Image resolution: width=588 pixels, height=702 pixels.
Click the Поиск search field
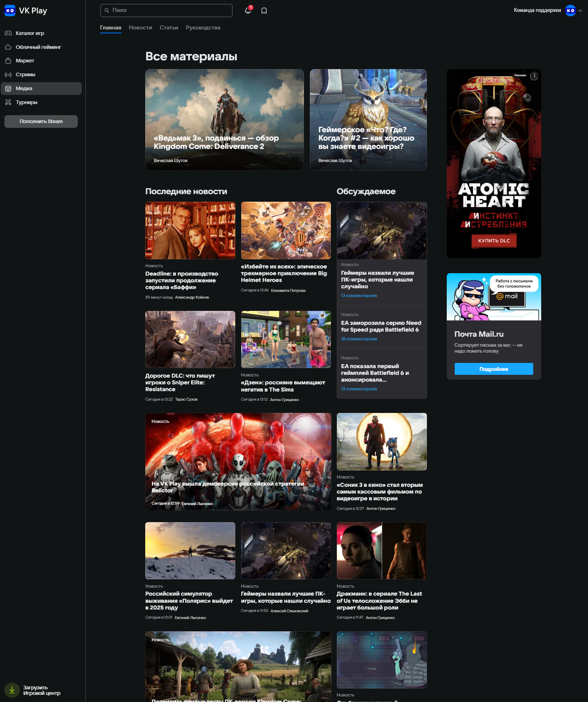[167, 10]
